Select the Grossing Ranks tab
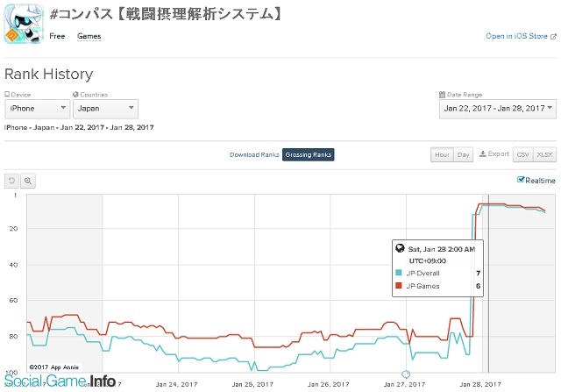561x392 pixels. [308, 154]
